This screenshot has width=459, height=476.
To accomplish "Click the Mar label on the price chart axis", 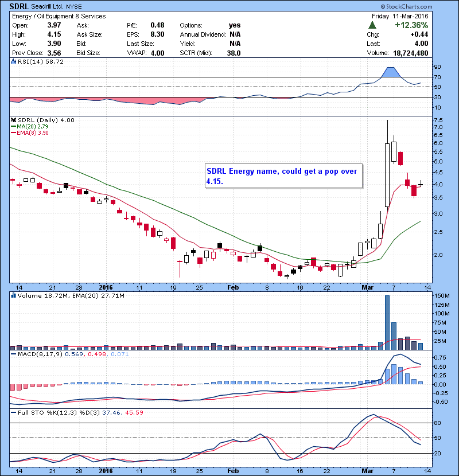I will (x=367, y=287).
